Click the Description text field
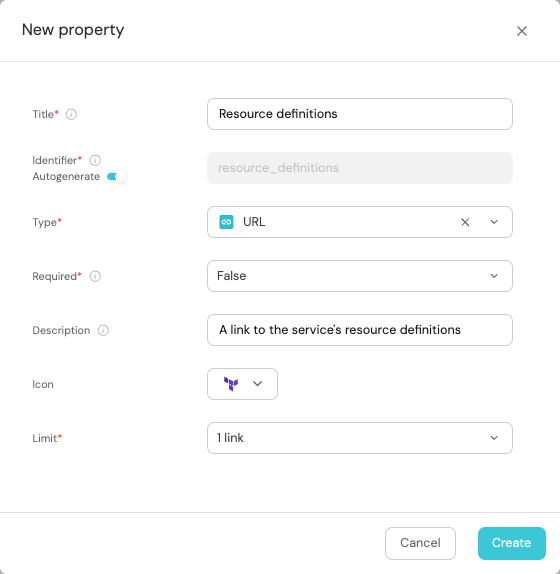The image size is (560, 574). [360, 330]
